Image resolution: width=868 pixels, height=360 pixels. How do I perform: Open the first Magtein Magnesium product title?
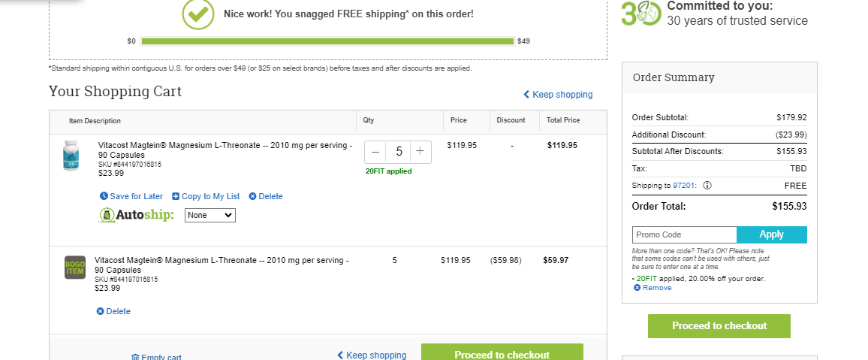225,150
